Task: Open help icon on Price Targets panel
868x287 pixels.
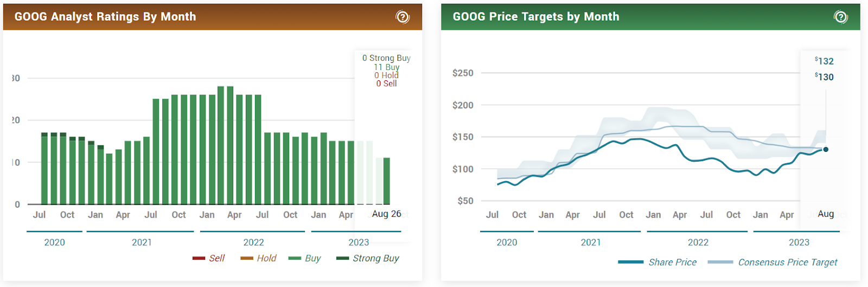Action: tap(840, 17)
